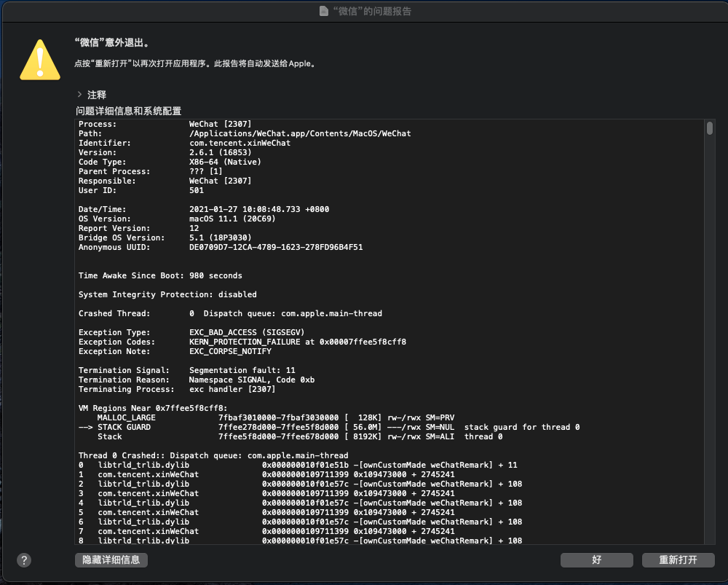Click stack frame 6 libtrld_trlib.dylib row

pyautogui.click(x=301, y=522)
